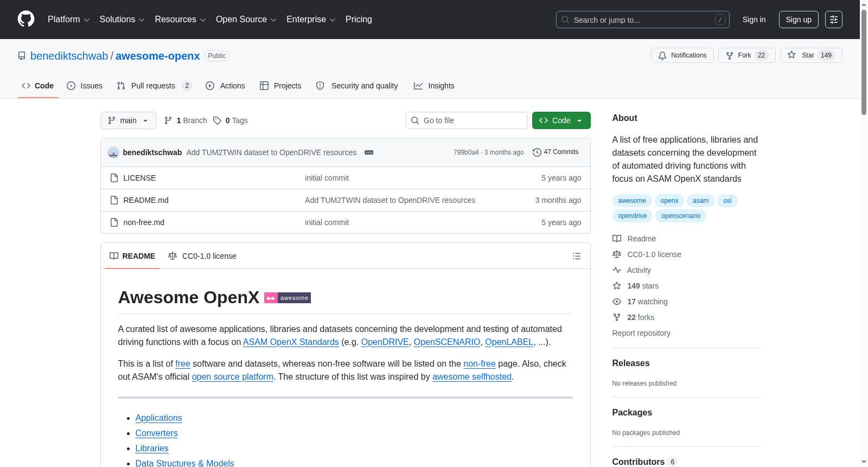
Task: Click the Go to file input
Action: (467, 120)
